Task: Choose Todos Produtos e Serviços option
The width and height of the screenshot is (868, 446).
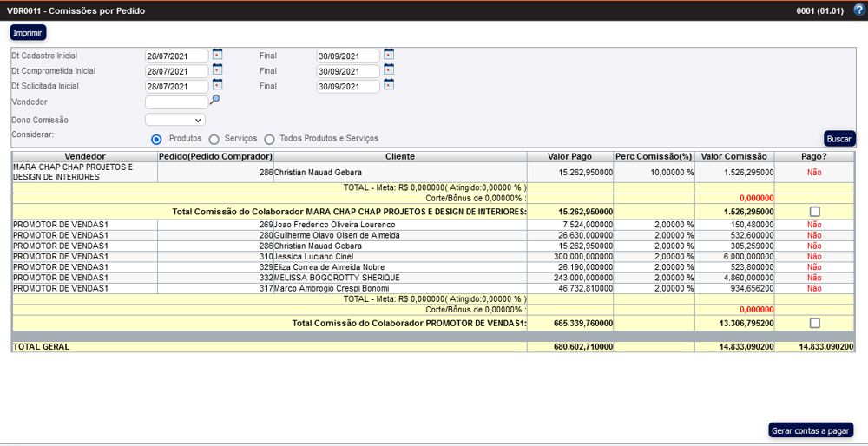Action: 269,139
